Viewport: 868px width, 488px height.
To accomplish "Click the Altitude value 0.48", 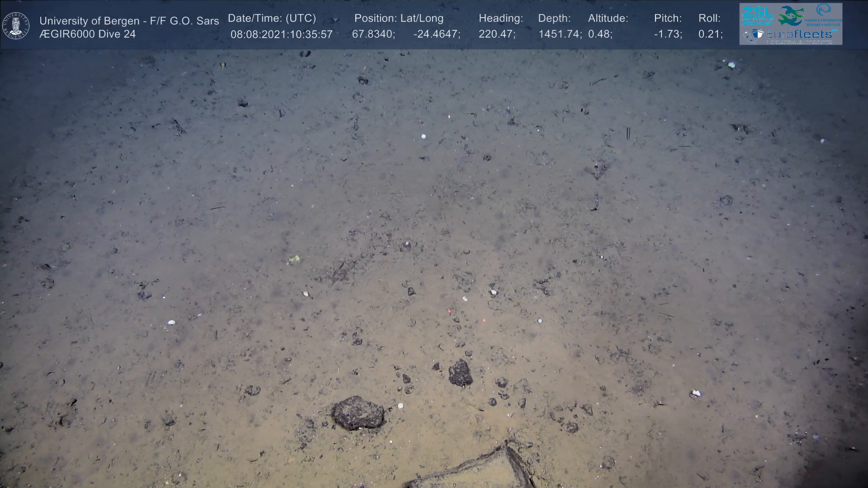I will (599, 34).
